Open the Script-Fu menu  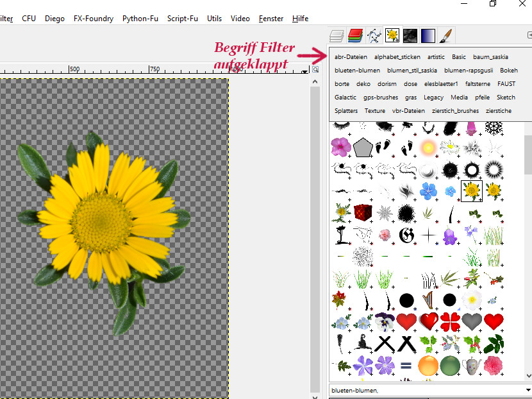pyautogui.click(x=183, y=19)
